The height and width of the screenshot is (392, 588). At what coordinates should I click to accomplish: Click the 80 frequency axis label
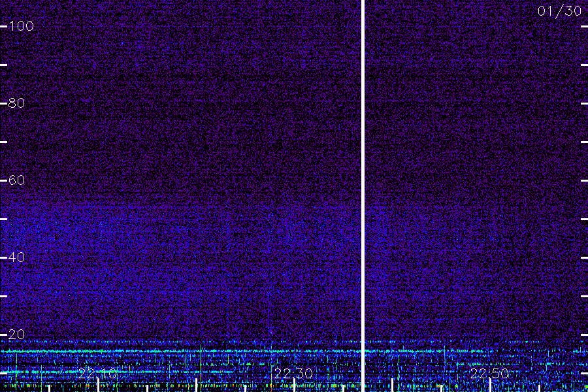point(16,103)
